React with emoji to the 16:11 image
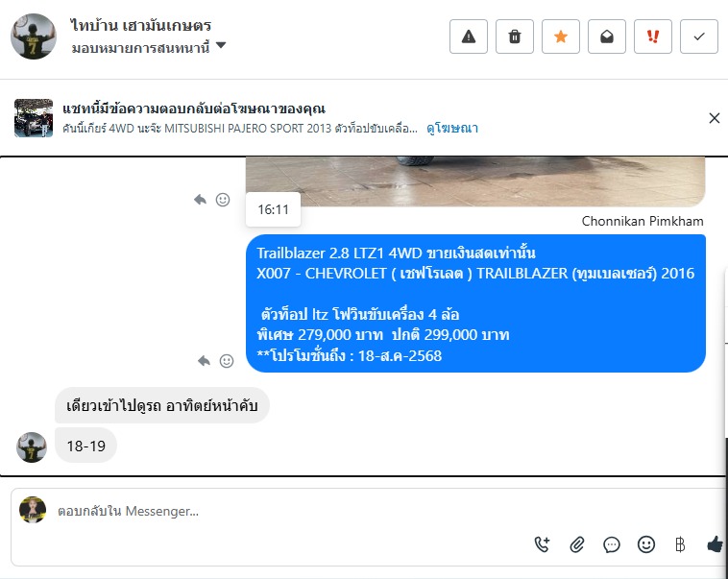 click(x=223, y=200)
